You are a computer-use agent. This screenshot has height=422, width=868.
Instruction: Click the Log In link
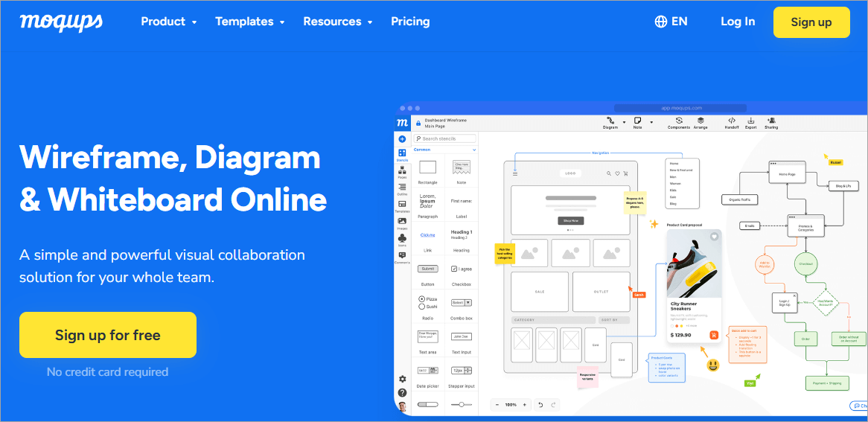click(738, 22)
